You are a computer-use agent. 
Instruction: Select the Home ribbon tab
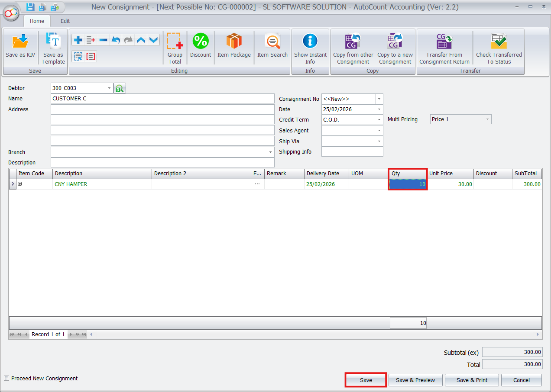(37, 21)
